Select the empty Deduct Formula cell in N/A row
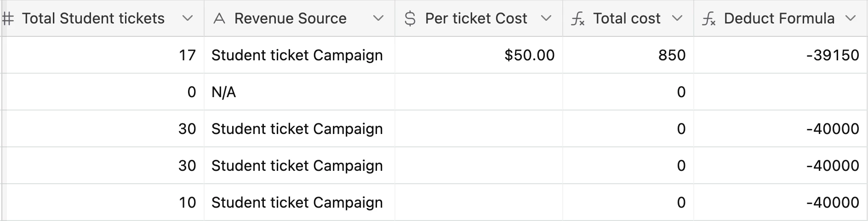 780,92
